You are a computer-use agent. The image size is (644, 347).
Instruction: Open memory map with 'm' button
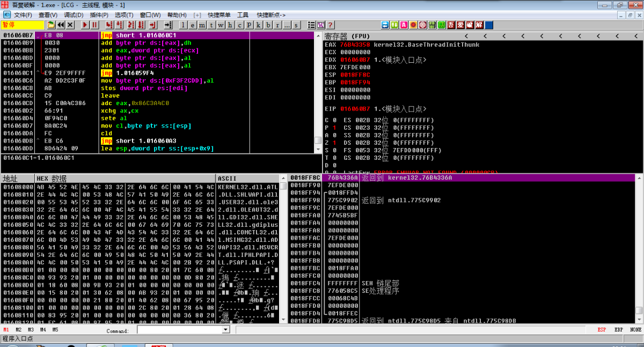click(202, 25)
